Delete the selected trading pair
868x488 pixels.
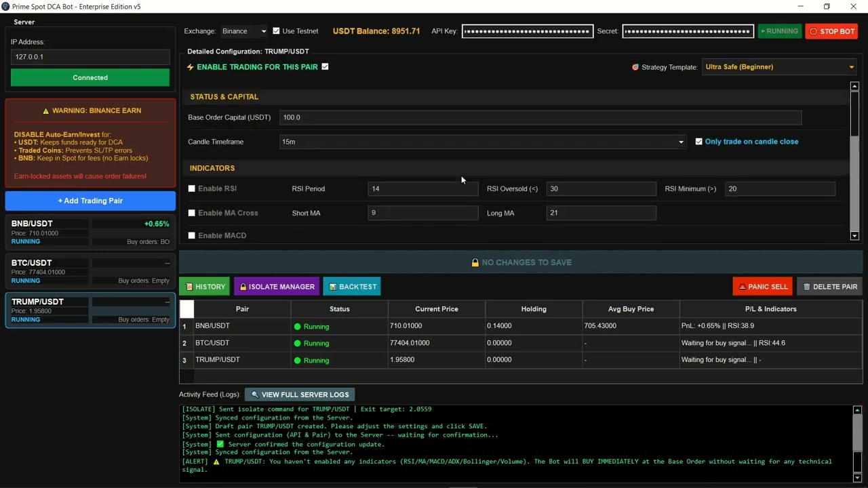click(x=830, y=287)
